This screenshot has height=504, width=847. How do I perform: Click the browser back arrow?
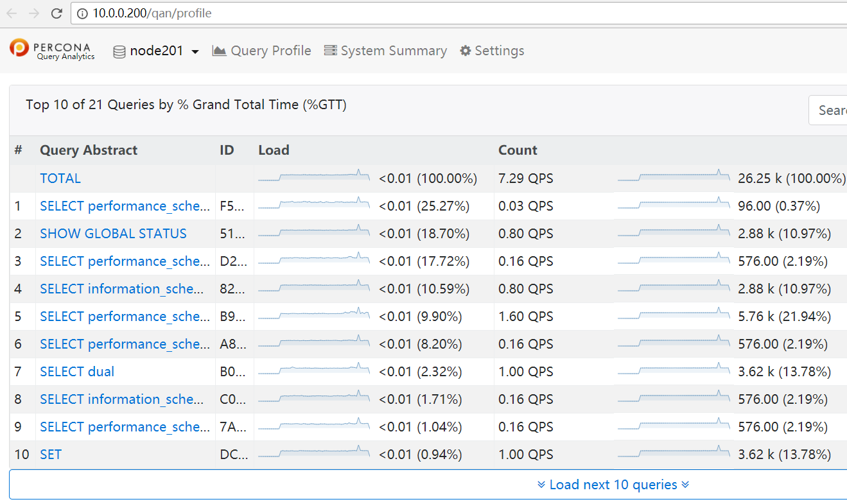tap(12, 13)
